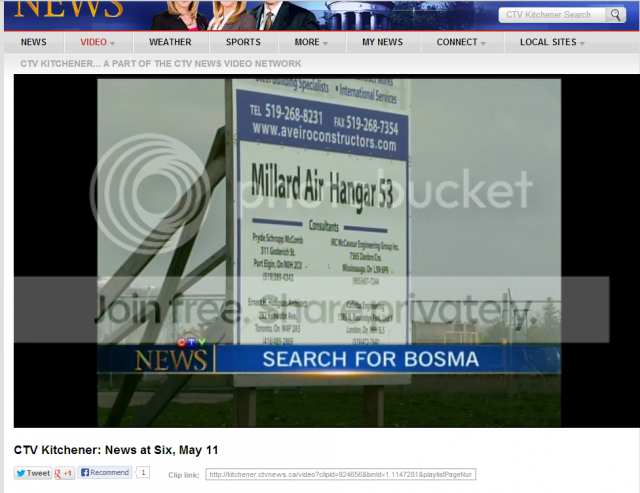Open My News page

pyautogui.click(x=382, y=43)
